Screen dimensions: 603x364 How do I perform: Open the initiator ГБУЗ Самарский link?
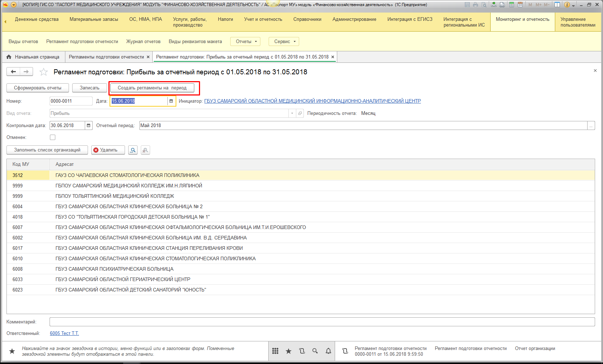pyautogui.click(x=312, y=101)
